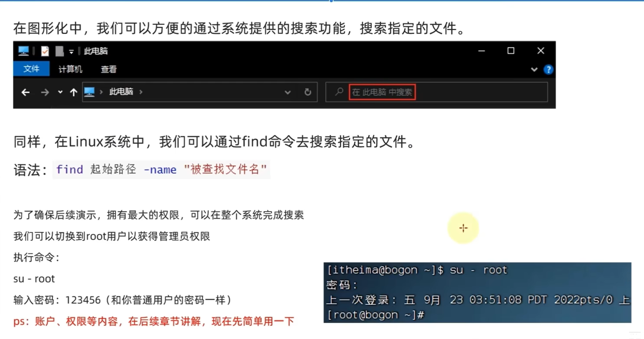The width and height of the screenshot is (644, 339).
Task: Close the 此电脑 Explorer window
Action: [x=541, y=51]
